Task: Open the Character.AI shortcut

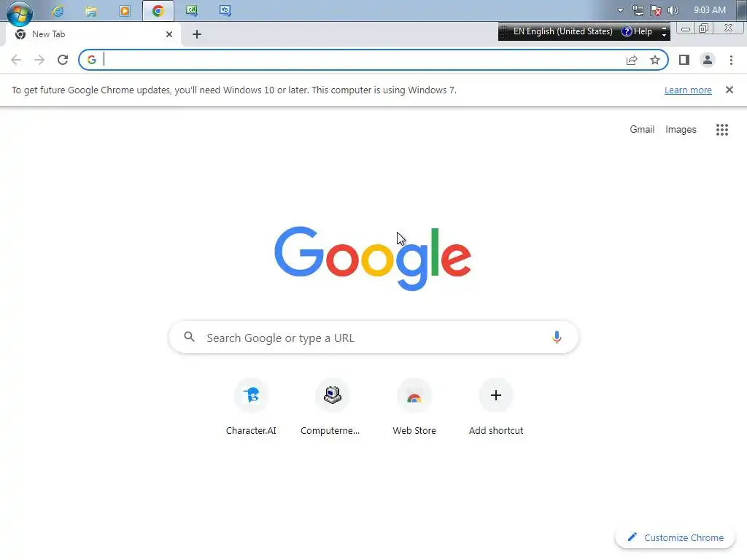Action: [x=251, y=408]
